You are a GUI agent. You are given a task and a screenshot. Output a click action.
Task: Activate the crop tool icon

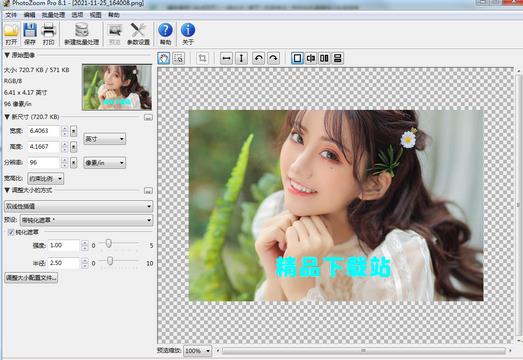(x=202, y=58)
